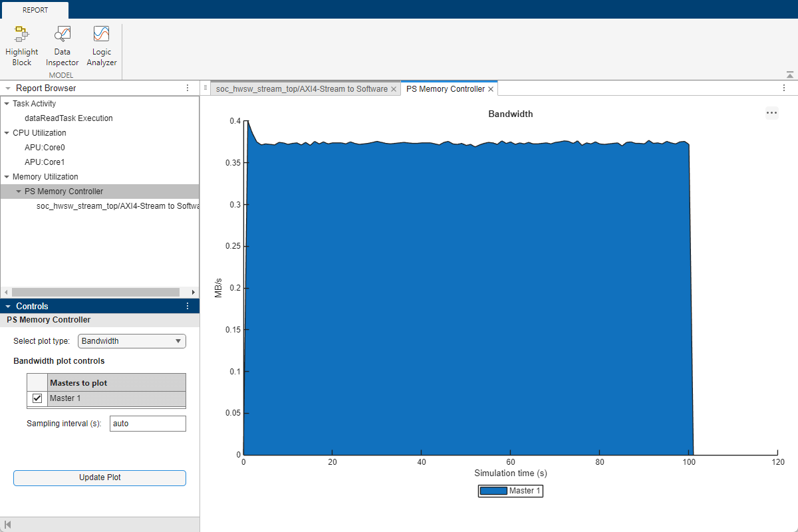Open Report Browser panel options menu
This screenshot has width=798, height=532.
click(187, 88)
